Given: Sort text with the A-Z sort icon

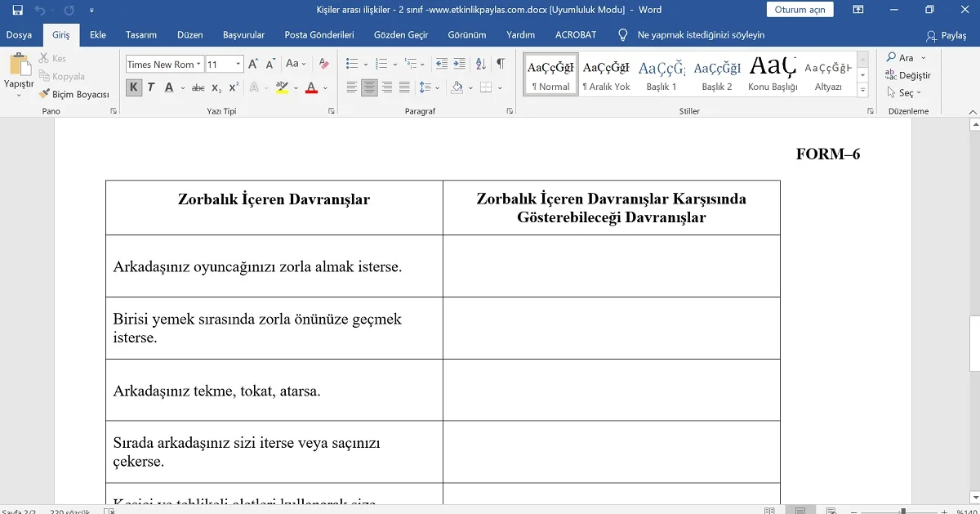Looking at the screenshot, I should pos(481,64).
